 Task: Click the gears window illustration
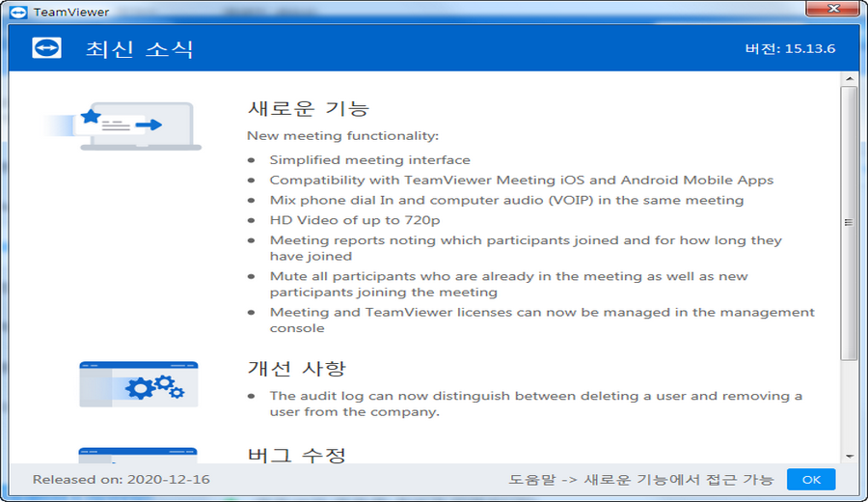coord(138,384)
